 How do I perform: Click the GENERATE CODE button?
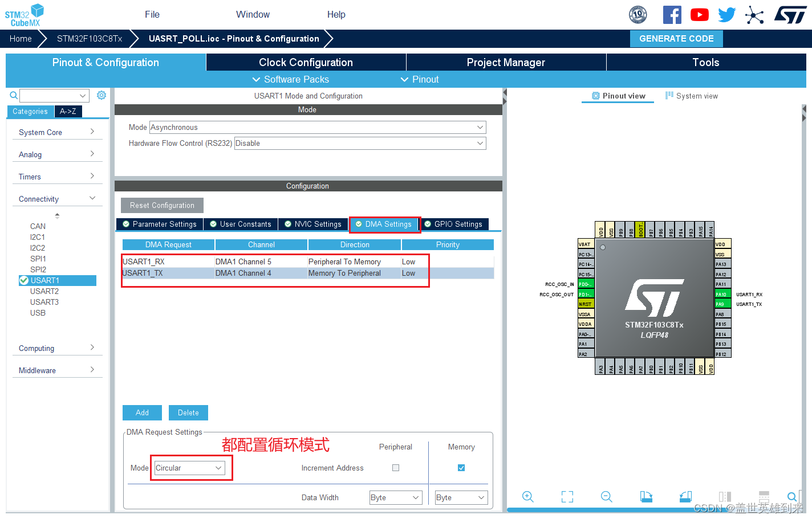click(x=676, y=38)
